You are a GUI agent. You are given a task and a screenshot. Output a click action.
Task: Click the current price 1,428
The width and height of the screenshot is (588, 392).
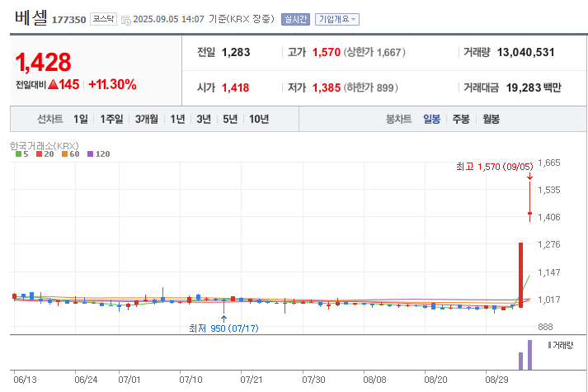coord(43,62)
